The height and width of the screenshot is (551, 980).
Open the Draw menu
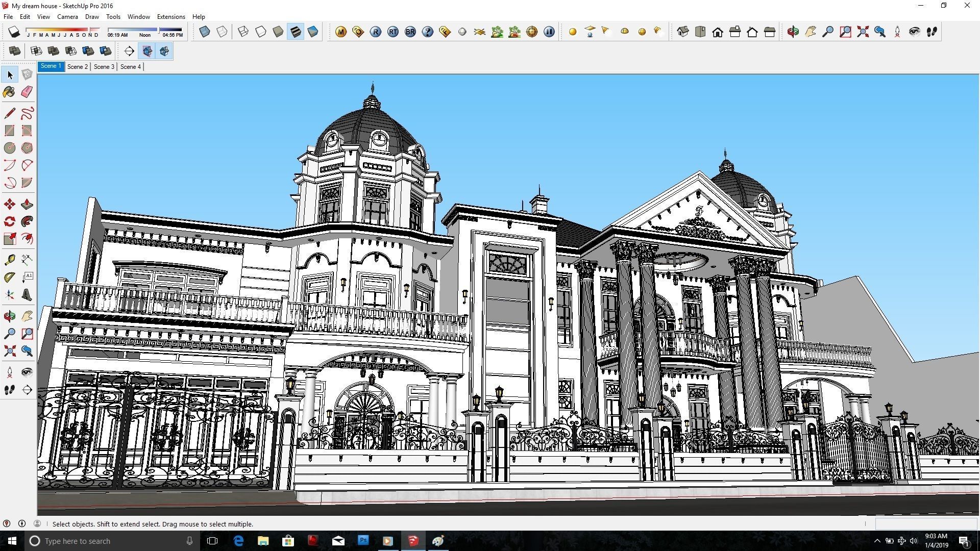[x=92, y=17]
